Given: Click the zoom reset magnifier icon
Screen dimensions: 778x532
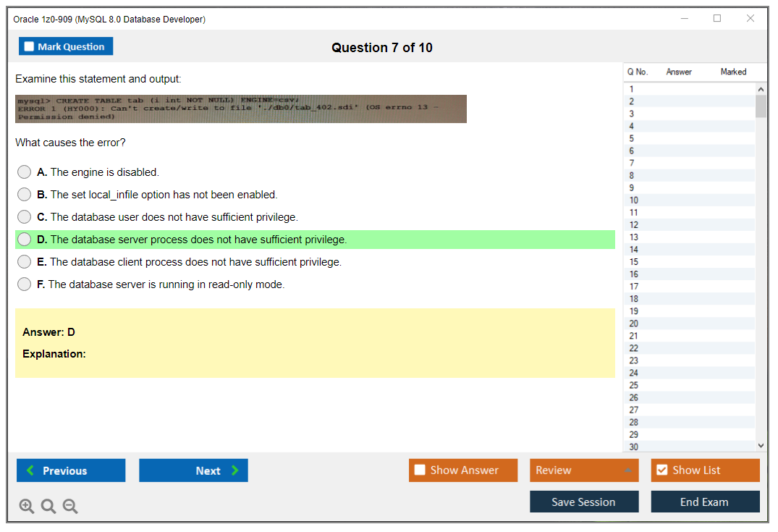Looking at the screenshot, I should pos(48,507).
